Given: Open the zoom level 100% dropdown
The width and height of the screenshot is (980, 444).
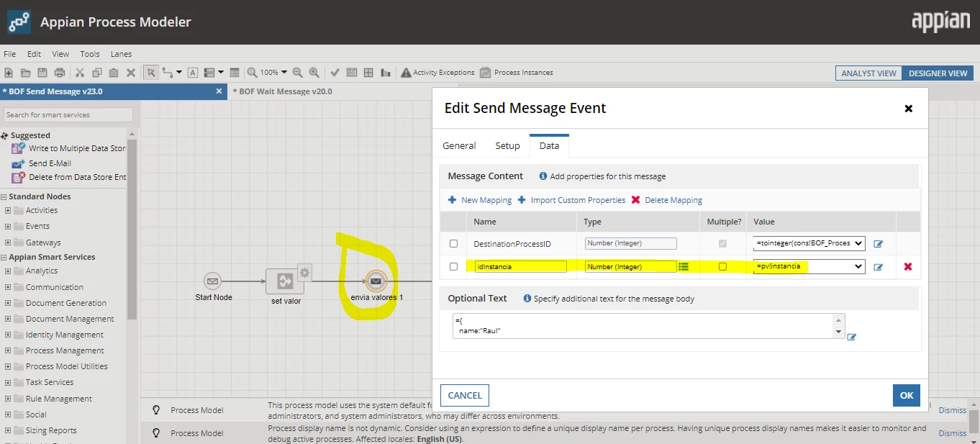Looking at the screenshot, I should (273, 73).
